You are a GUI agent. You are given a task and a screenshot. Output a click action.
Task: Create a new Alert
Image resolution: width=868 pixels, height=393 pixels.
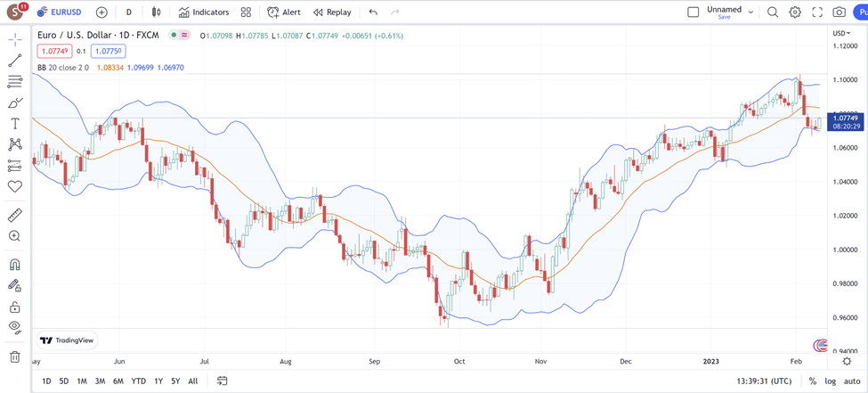pyautogui.click(x=284, y=12)
